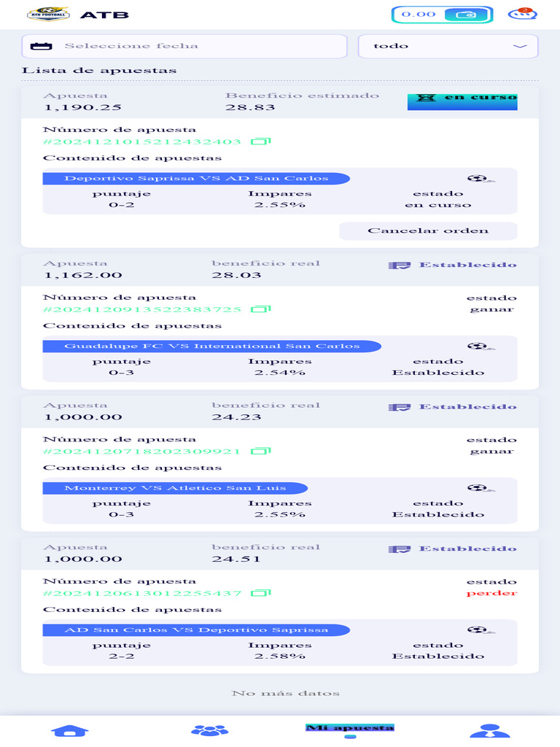560x747 pixels.
Task: Select the 'Mi apuesta' tab
Action: coord(350,729)
